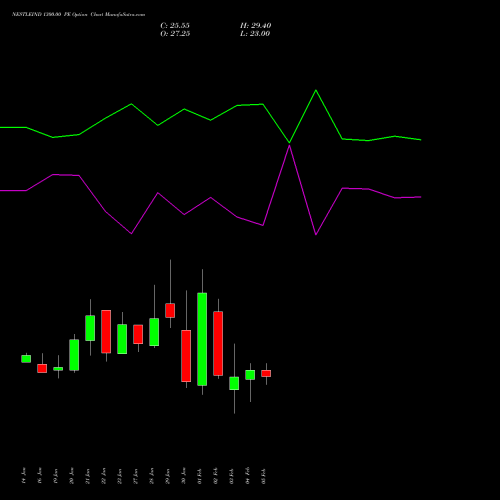Select the long red candle above 30 Jan
Viewport: 500px width, 500px height.
186,356
